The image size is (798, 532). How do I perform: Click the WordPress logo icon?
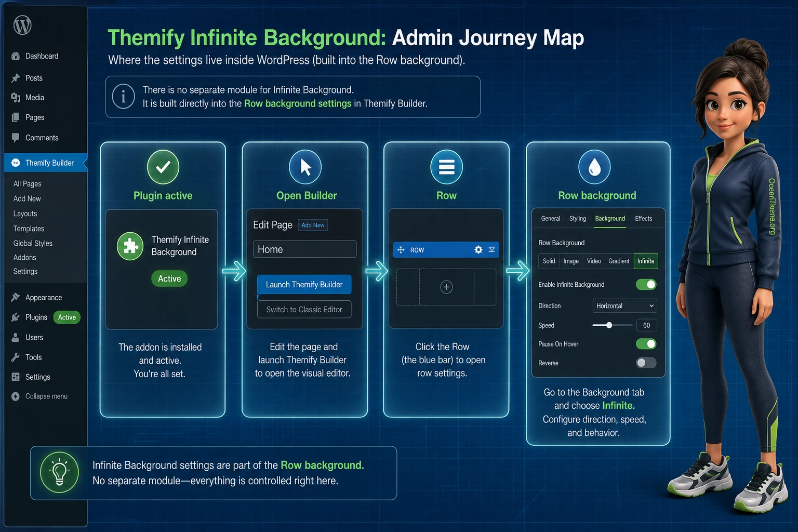coord(22,25)
